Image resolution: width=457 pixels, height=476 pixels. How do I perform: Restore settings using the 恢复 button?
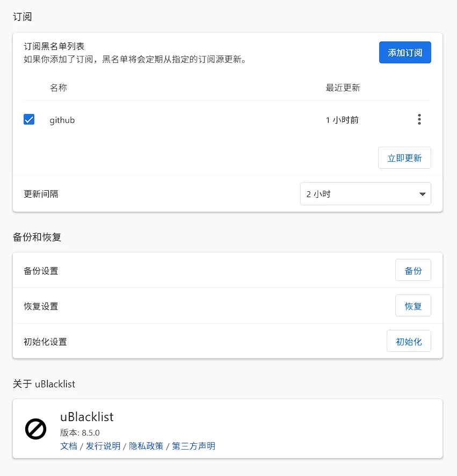[413, 306]
